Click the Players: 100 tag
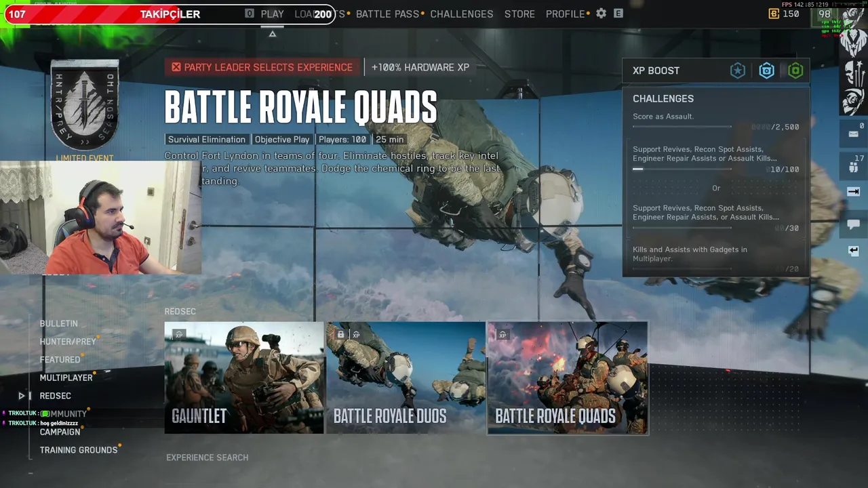Screen dimensions: 868x488 coord(342,140)
